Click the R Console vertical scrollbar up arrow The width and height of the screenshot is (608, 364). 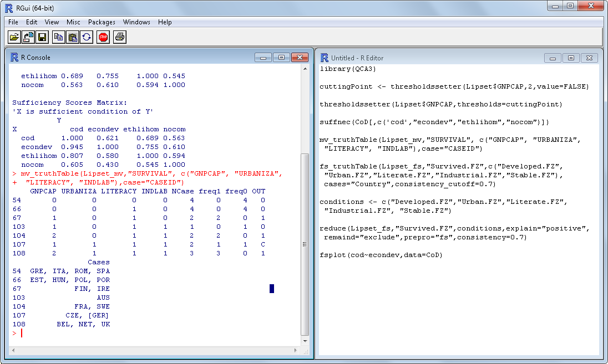click(304, 69)
